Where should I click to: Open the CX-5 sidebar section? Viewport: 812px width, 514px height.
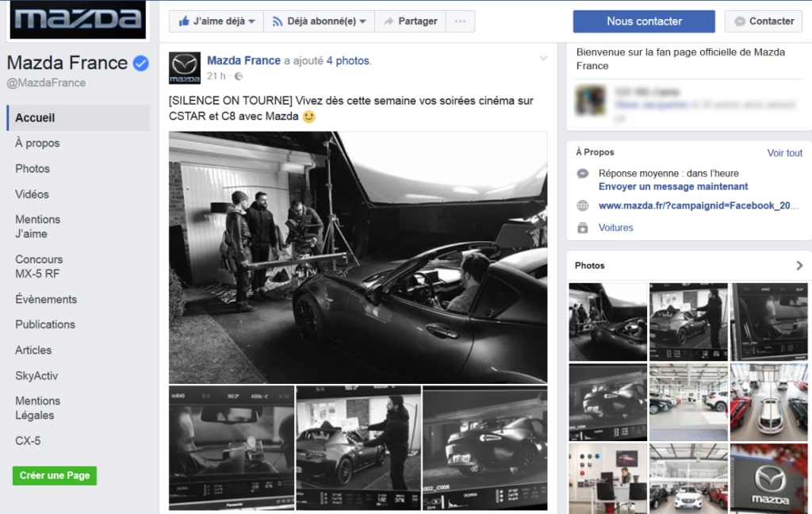[x=28, y=441]
